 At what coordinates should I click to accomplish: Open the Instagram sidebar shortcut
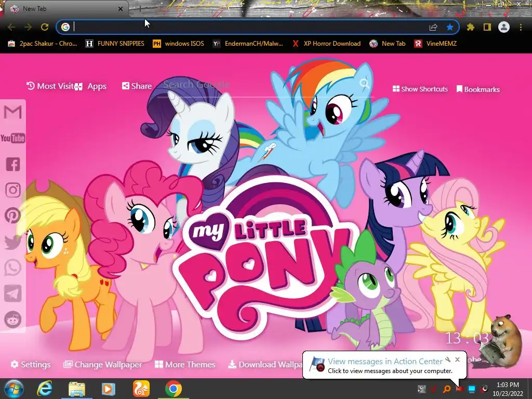13,190
